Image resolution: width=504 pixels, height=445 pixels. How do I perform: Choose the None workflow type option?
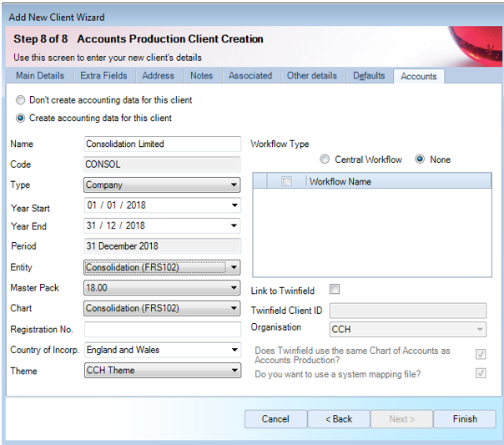[x=420, y=159]
